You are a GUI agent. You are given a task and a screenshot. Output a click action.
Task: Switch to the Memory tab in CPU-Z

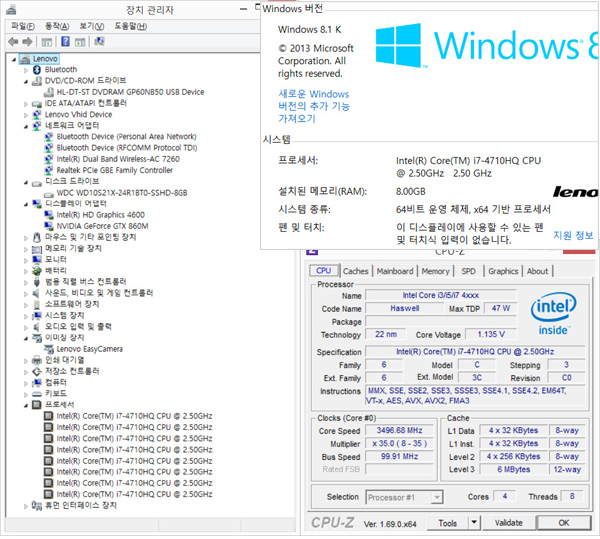pos(435,272)
